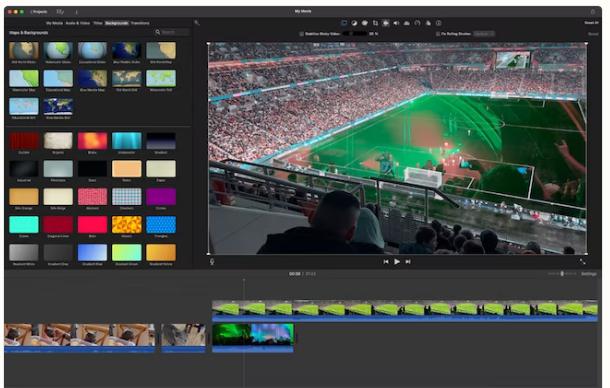610x388 pixels.
Task: Click the voiceover microphone icon
Action: click(212, 262)
